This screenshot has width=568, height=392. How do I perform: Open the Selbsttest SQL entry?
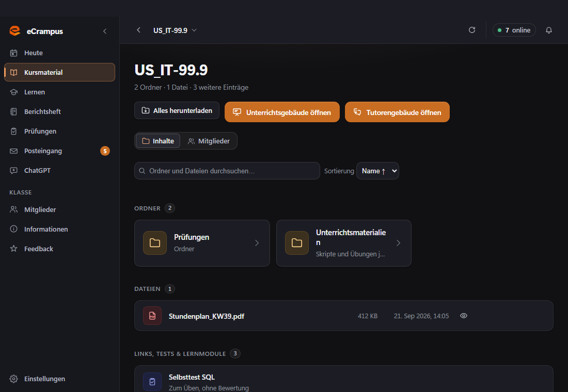344,379
